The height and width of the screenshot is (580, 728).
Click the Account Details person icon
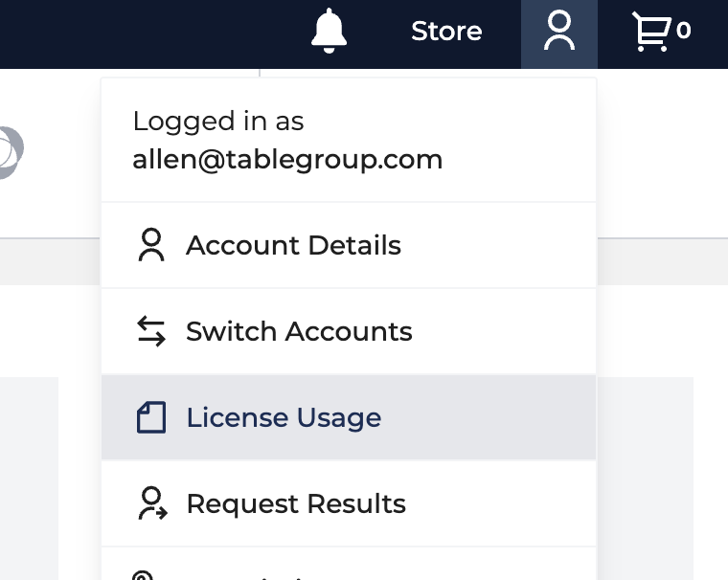(151, 244)
